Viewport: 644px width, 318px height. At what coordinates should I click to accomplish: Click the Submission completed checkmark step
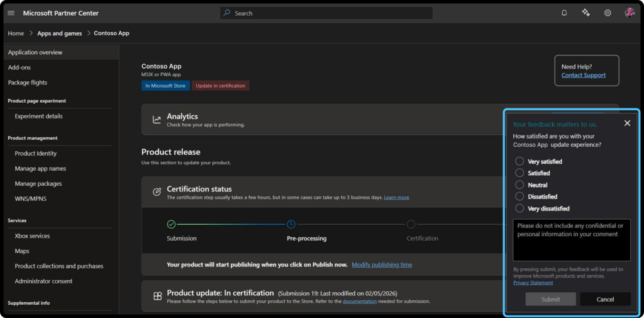tap(171, 224)
